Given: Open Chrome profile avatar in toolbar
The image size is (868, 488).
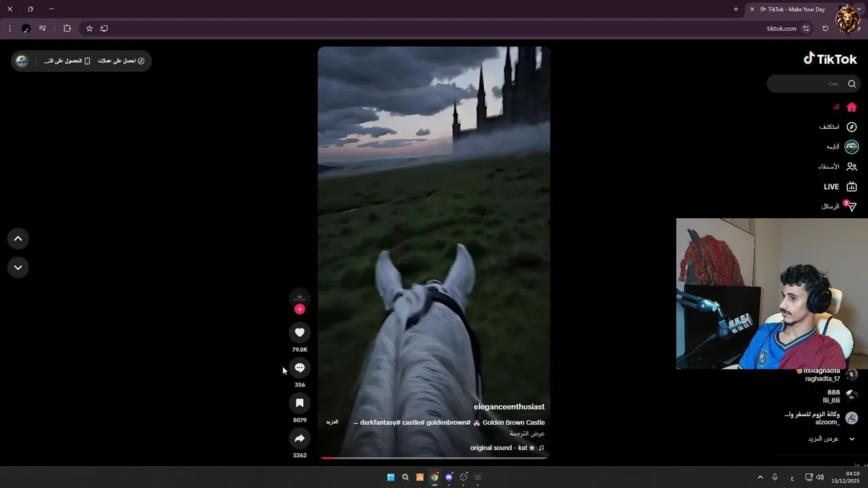Looking at the screenshot, I should click(x=26, y=28).
